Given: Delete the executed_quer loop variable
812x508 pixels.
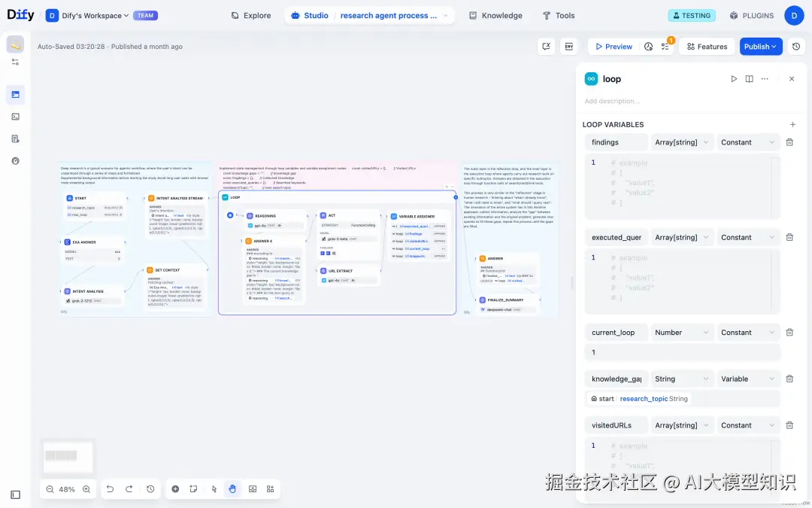Looking at the screenshot, I should point(789,237).
